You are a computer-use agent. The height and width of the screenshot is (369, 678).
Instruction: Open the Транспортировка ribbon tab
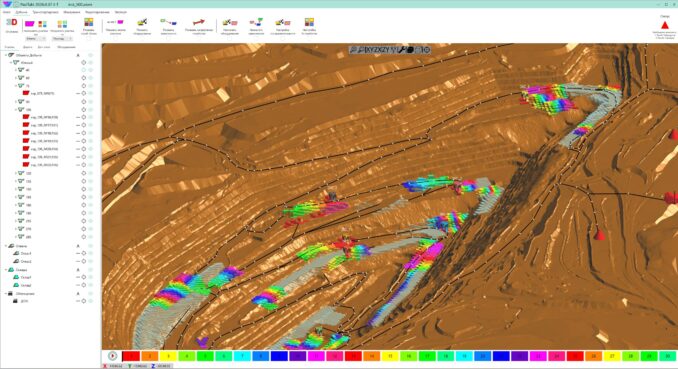[x=45, y=12]
